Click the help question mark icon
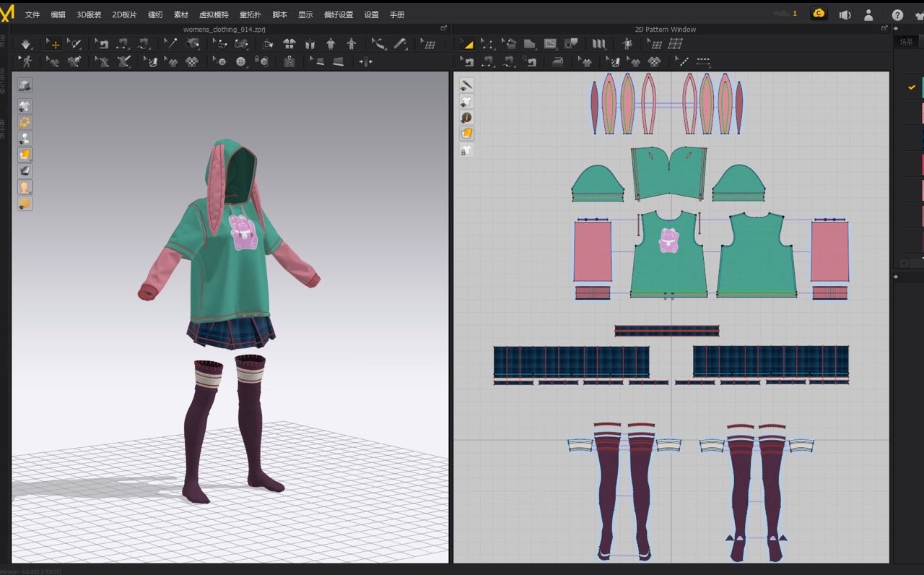Image resolution: width=924 pixels, height=575 pixels. [x=897, y=14]
